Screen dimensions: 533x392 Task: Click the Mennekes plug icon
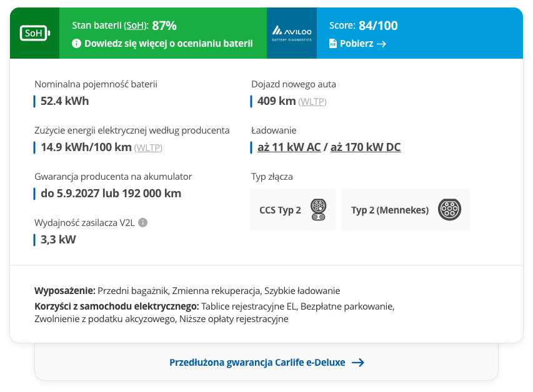449,210
